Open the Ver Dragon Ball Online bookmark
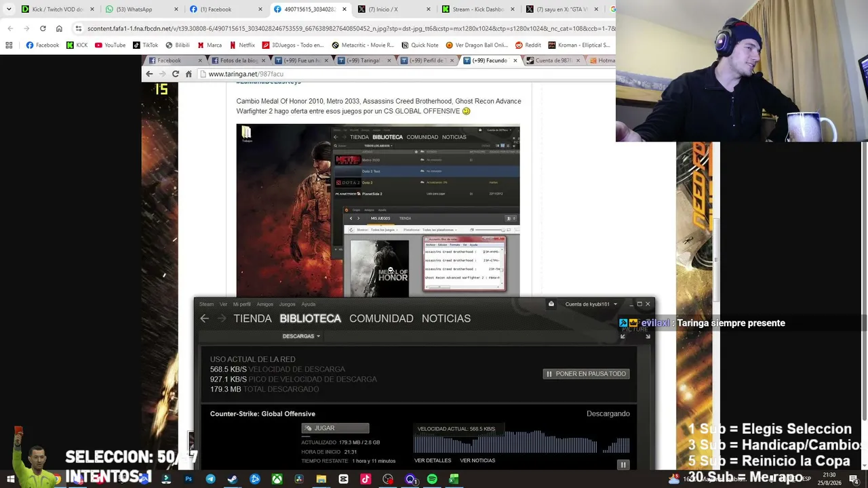 (477, 45)
